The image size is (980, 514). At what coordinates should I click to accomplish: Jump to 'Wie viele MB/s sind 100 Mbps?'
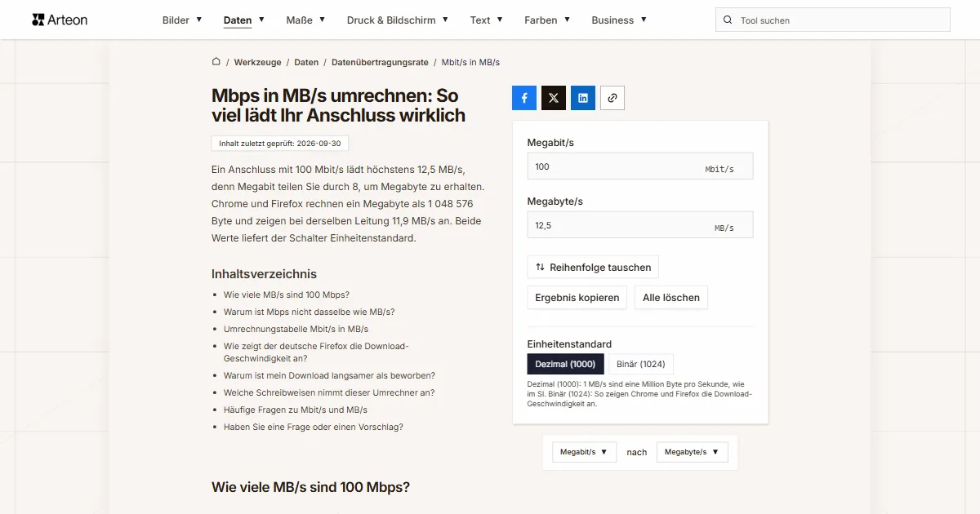tap(287, 295)
